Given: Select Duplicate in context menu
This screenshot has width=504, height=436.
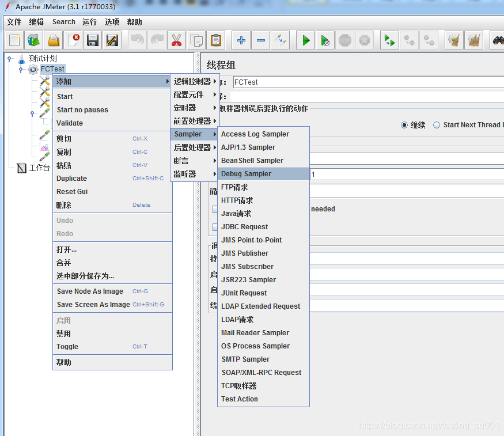Looking at the screenshot, I should (x=112, y=179).
